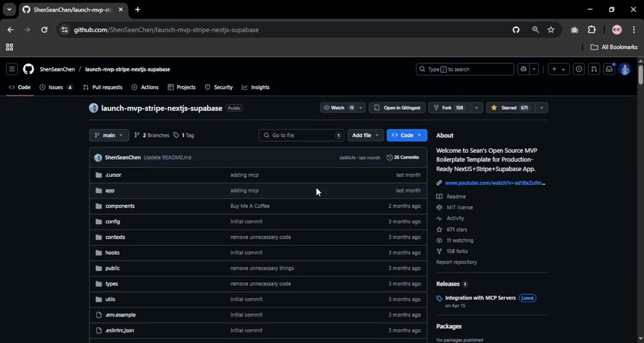
Task: Open the Chrome apps grid icon
Action: (10, 47)
